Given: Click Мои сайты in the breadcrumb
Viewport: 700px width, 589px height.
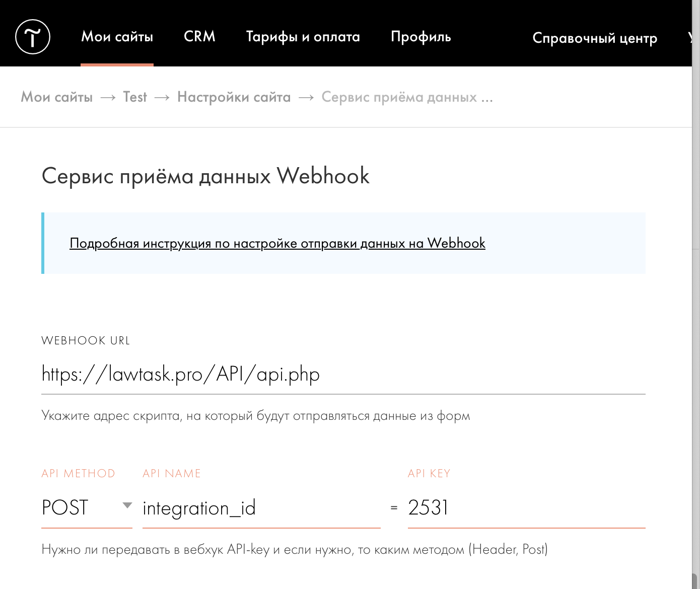Looking at the screenshot, I should [x=57, y=97].
